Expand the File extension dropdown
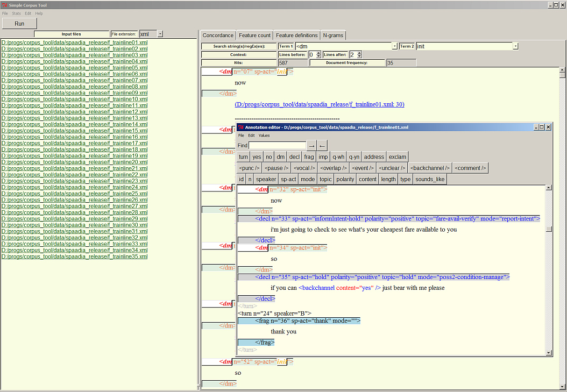The image size is (567, 392). 160,34
